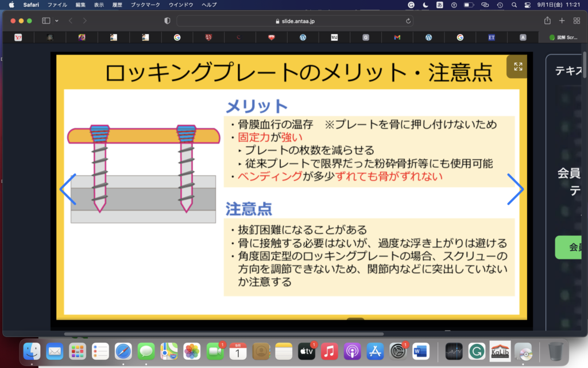
Task: Reload the slide.antaa.jp page
Action: [x=408, y=21]
